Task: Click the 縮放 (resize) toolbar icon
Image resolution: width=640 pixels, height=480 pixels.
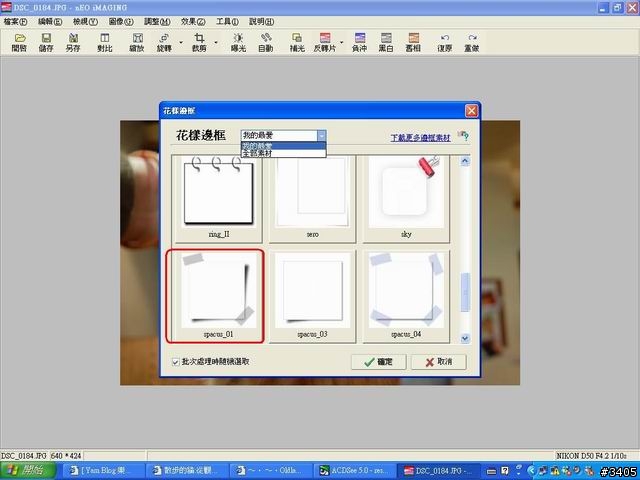Action: [x=137, y=42]
